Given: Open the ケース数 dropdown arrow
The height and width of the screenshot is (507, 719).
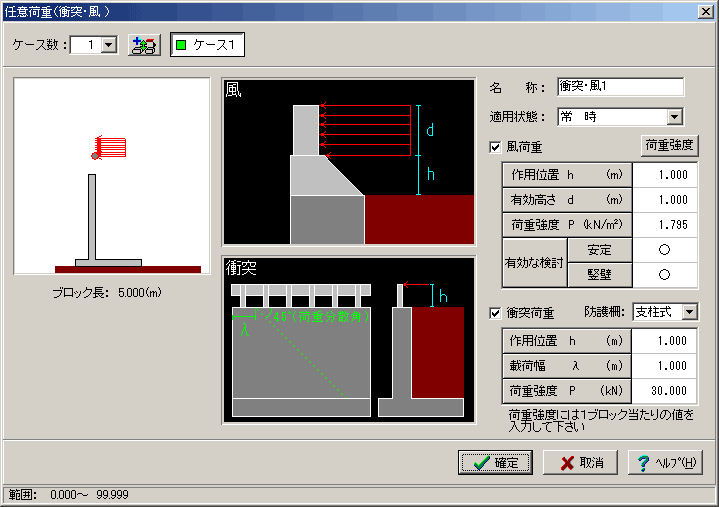Looking at the screenshot, I should tap(109, 45).
